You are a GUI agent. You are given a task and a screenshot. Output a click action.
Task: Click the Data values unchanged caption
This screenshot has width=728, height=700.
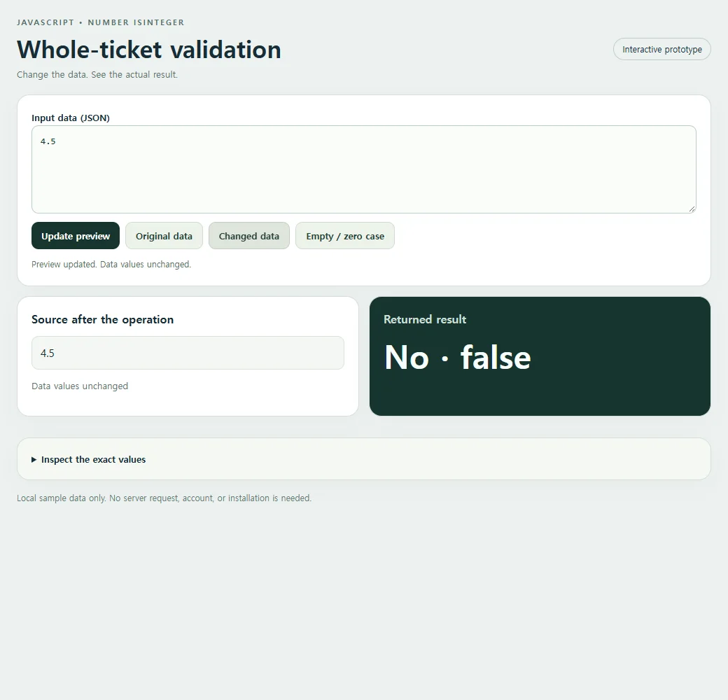pyautogui.click(x=80, y=386)
